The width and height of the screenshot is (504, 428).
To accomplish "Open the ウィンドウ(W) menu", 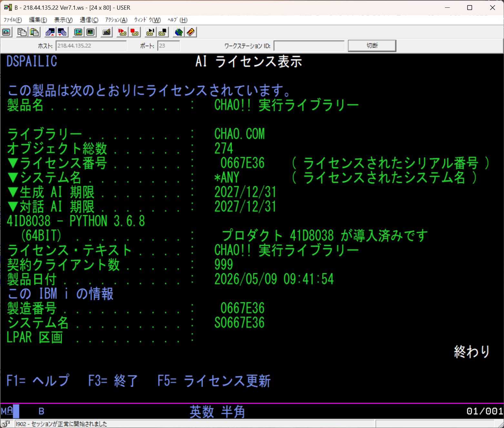I will [x=147, y=20].
